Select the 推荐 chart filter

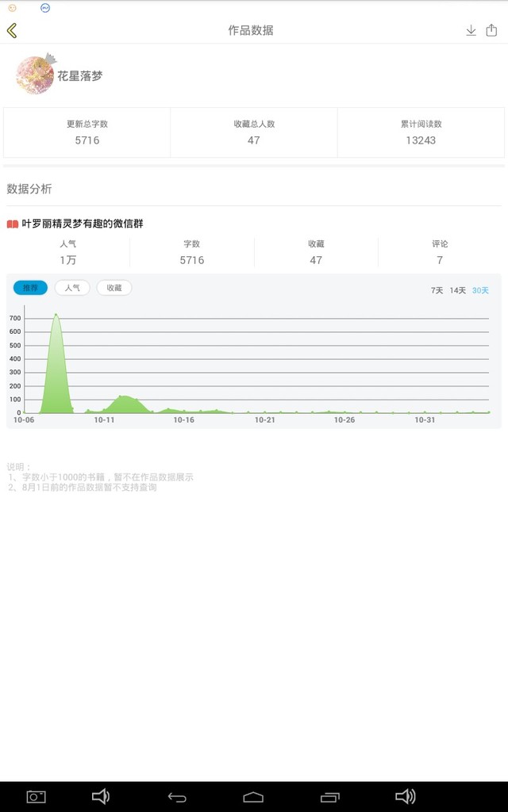tap(30, 288)
